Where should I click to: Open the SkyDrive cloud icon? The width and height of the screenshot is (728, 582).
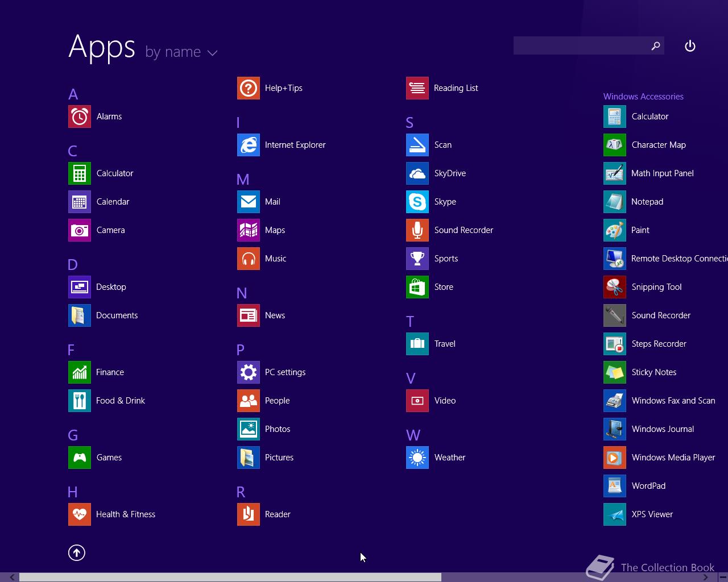(x=417, y=173)
